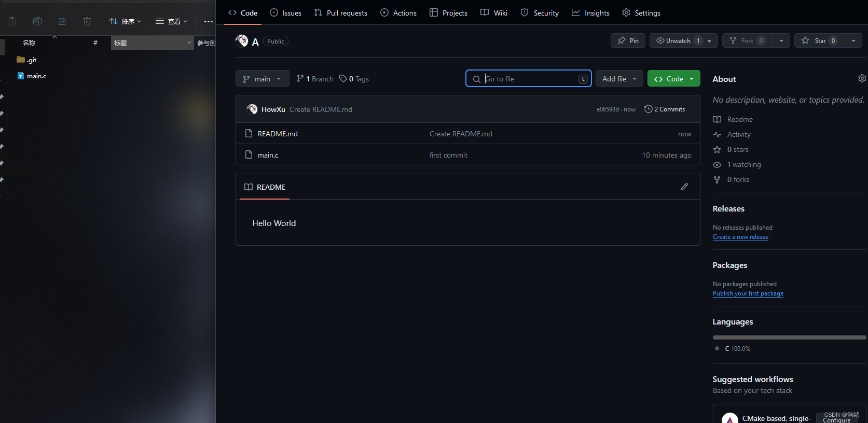The height and width of the screenshot is (423, 868).
Task: Focus the Go to file search field
Action: click(x=529, y=79)
